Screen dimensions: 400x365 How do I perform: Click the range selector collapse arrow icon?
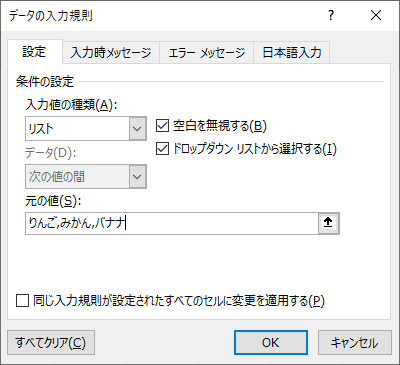[329, 223]
